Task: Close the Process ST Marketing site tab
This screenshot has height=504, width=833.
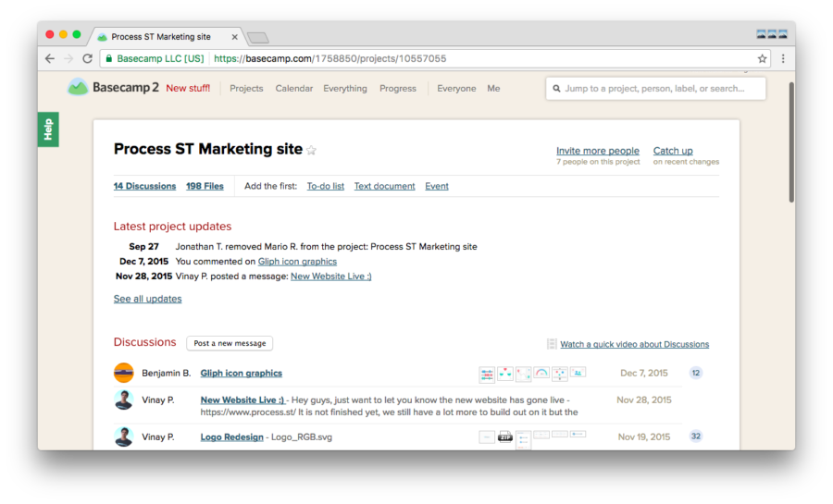Action: pos(234,37)
